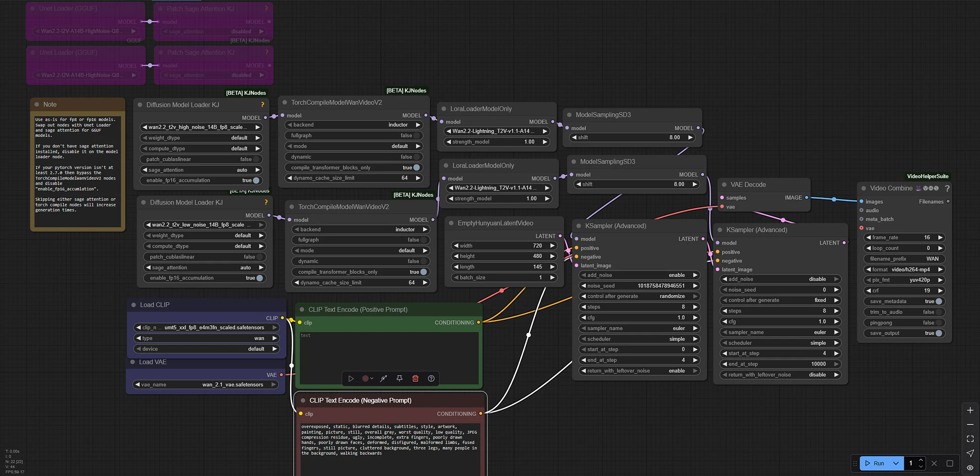Pin the selected node with pin icon
Viewport: 980px width, 476px height.
tap(400, 378)
